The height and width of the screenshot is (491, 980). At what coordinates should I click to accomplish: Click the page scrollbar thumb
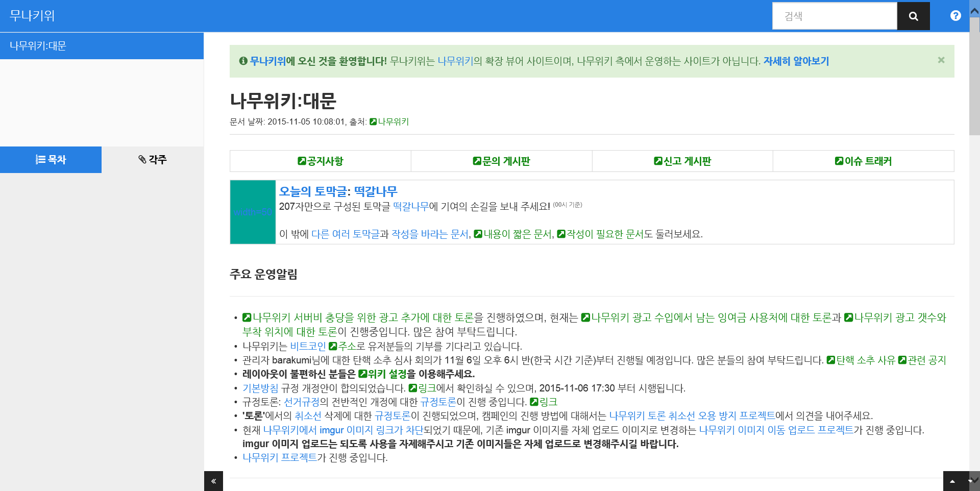(974, 77)
